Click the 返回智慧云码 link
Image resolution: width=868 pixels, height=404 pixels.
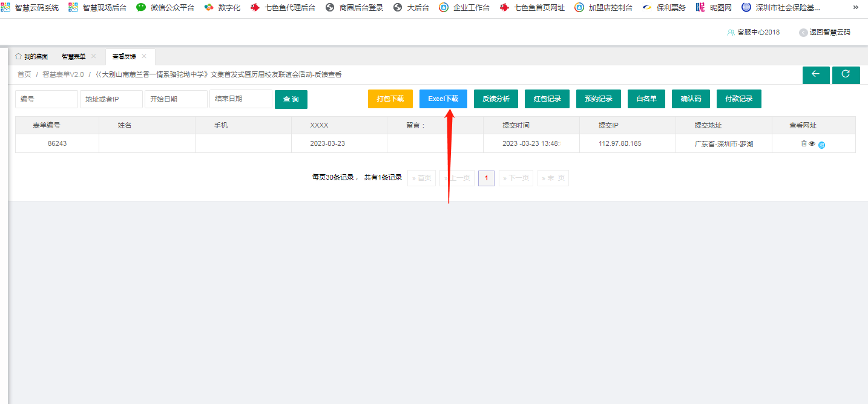click(x=824, y=32)
